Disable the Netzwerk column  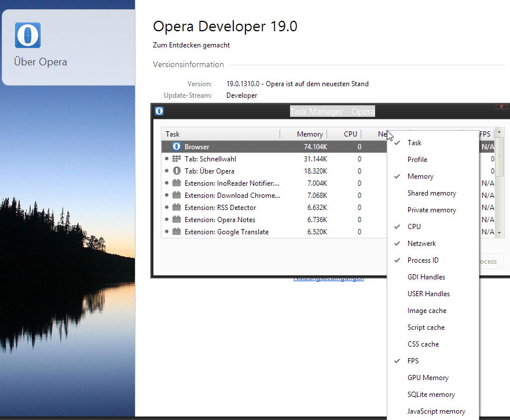coord(433,244)
